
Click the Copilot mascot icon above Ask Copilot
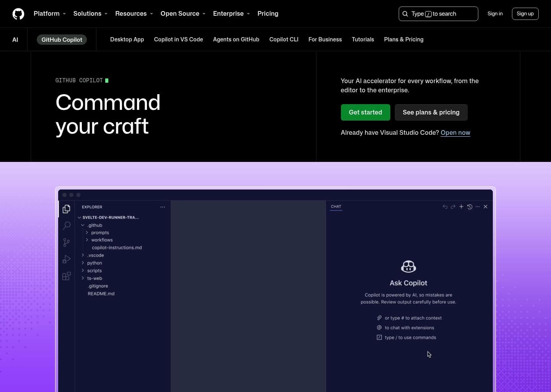(x=408, y=266)
